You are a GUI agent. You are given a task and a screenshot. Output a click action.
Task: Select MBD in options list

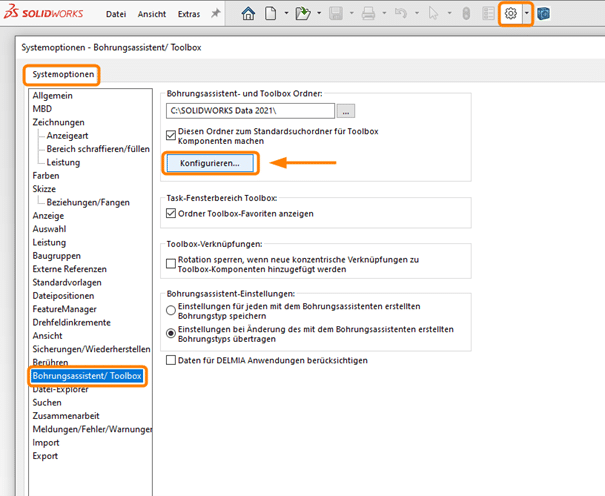coord(42,109)
